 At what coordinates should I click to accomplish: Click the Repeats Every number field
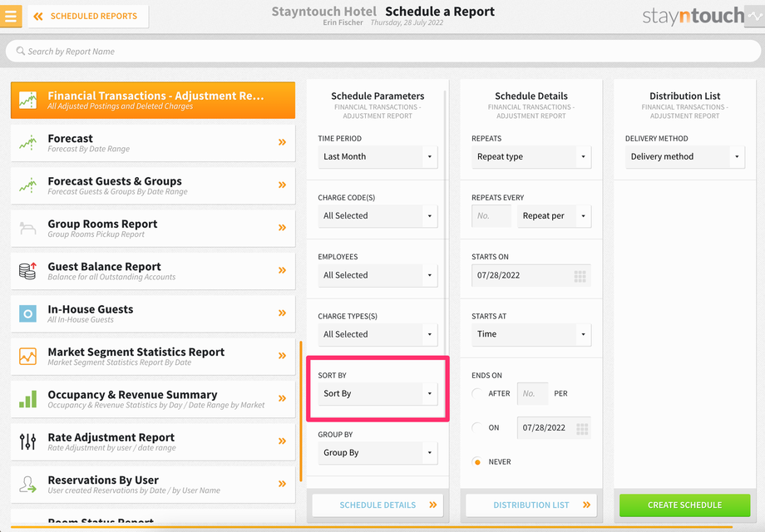(491, 215)
